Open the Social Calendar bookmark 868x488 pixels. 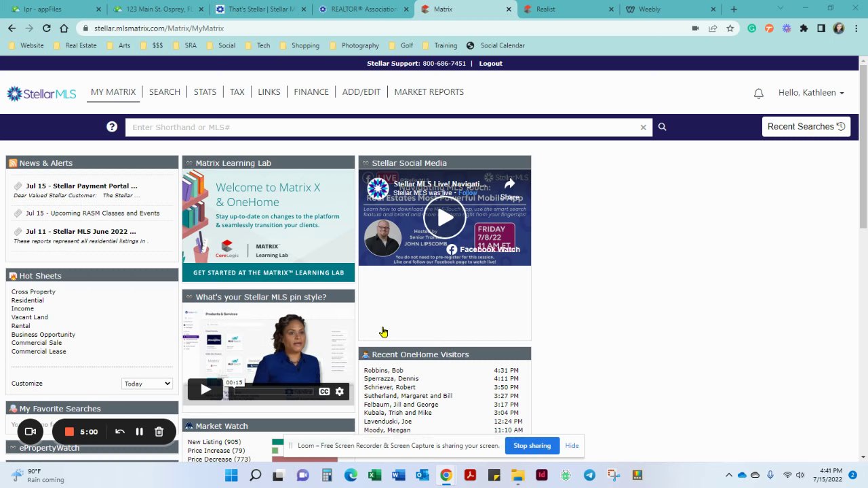coord(496,45)
